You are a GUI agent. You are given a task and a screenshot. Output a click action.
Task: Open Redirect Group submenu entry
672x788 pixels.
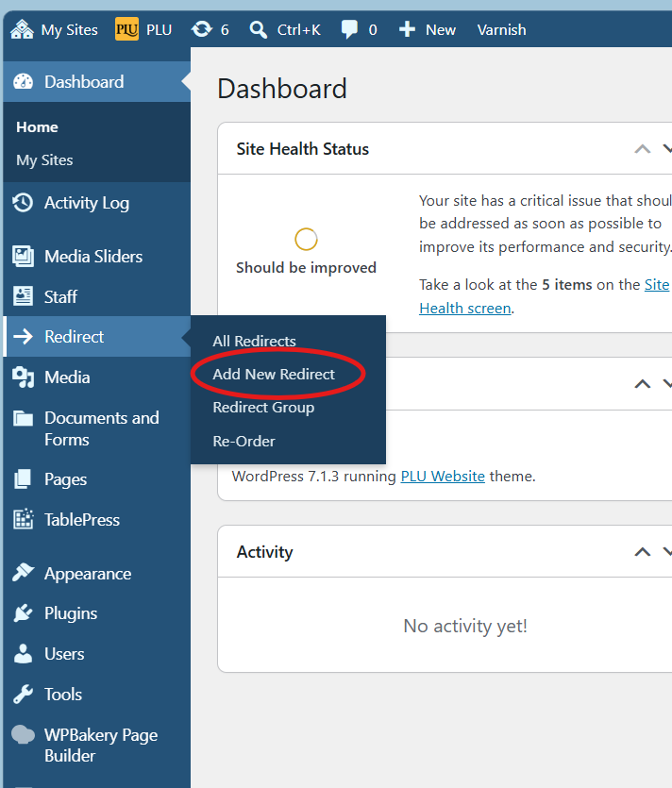click(264, 408)
